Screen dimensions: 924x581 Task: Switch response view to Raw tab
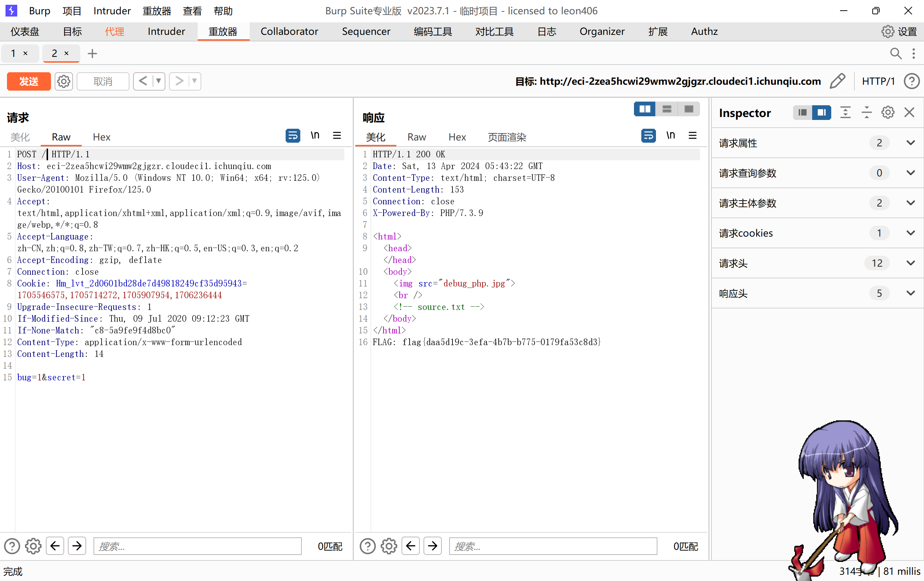click(417, 137)
